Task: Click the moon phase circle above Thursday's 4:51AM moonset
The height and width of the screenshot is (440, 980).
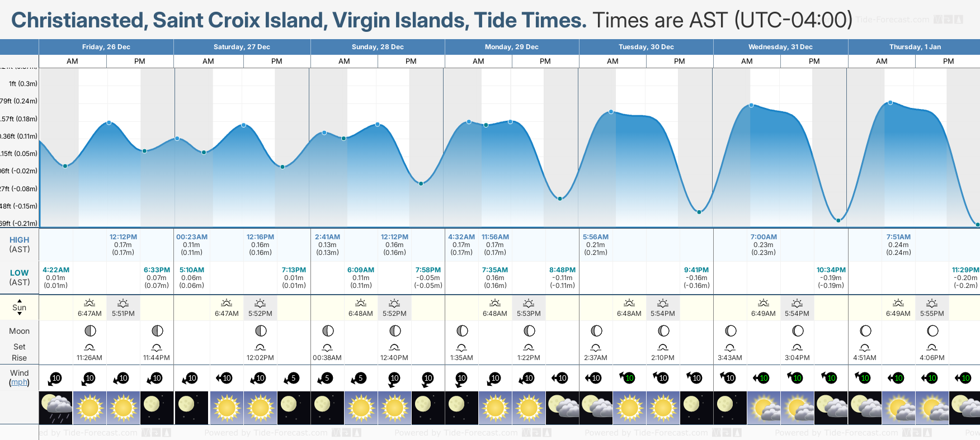Action: coord(865,331)
